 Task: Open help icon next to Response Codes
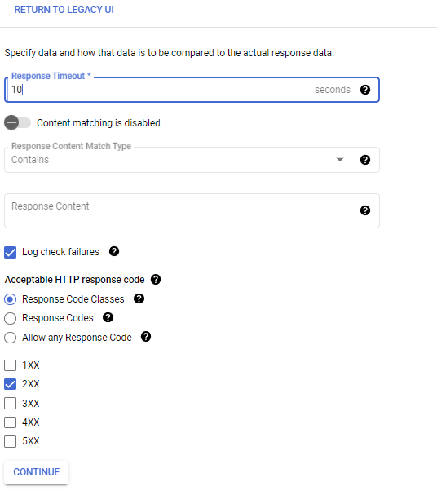click(108, 317)
